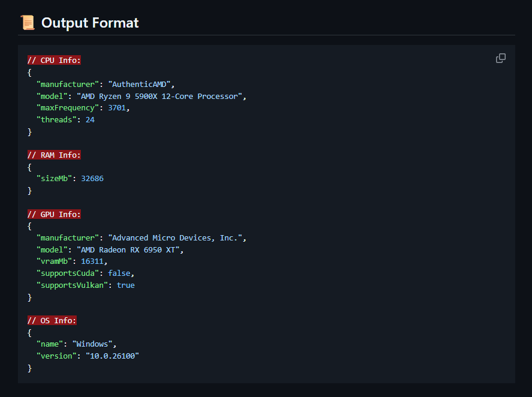
Task: Click the "threads" key
Action: pos(56,119)
